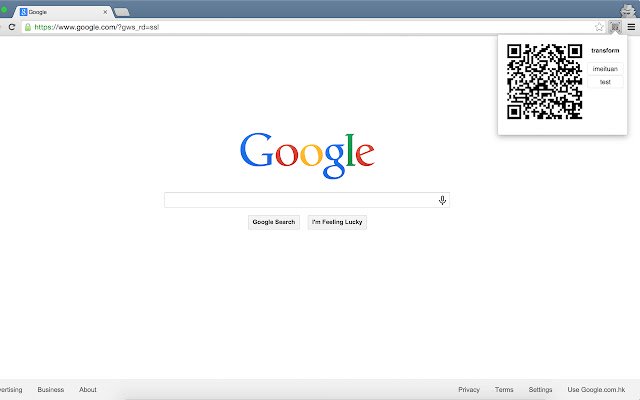Open the Advertising footer link
640x400 pixels.
pyautogui.click(x=11, y=389)
